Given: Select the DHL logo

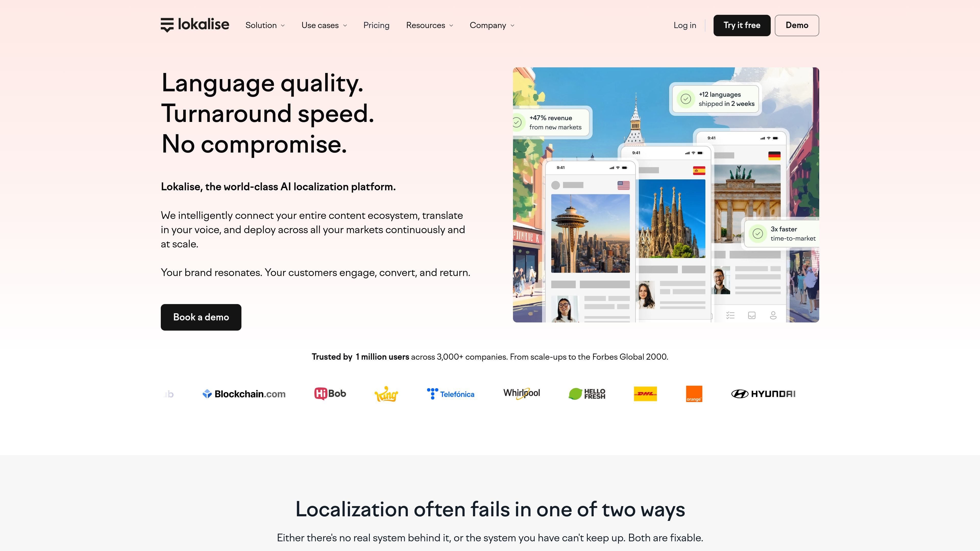Looking at the screenshot, I should 645,394.
